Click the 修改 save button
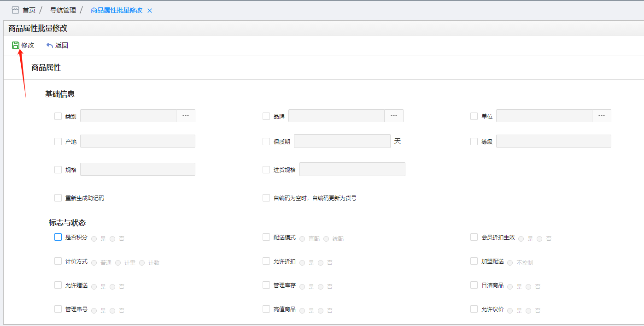 click(x=23, y=45)
